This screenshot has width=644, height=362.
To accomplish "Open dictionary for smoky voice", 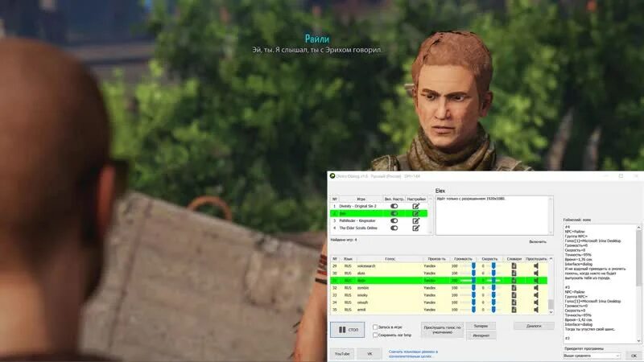I will 514,295.
